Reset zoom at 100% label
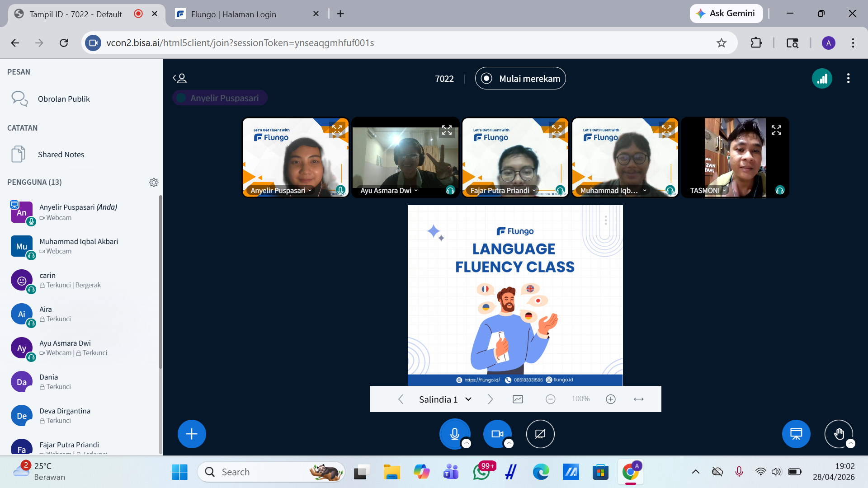This screenshot has height=488, width=868. pyautogui.click(x=580, y=399)
